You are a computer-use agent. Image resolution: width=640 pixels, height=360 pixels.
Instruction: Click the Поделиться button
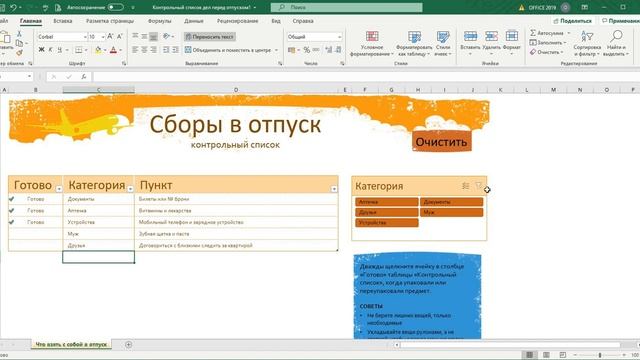pyautogui.click(x=572, y=21)
